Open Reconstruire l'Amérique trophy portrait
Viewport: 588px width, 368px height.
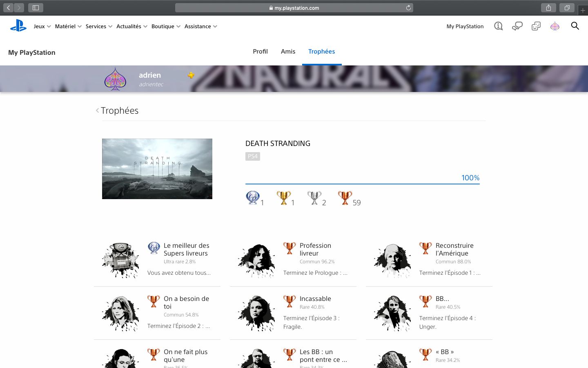pos(392,260)
